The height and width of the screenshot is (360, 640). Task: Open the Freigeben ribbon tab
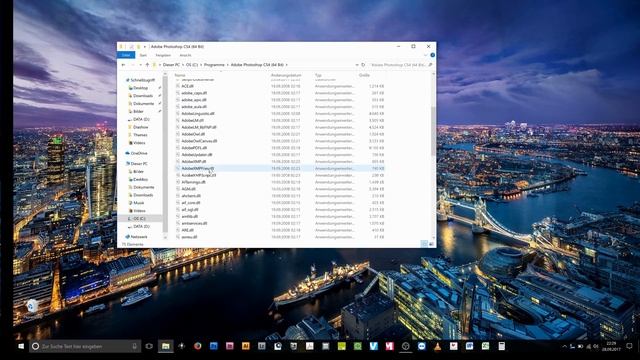[163, 55]
